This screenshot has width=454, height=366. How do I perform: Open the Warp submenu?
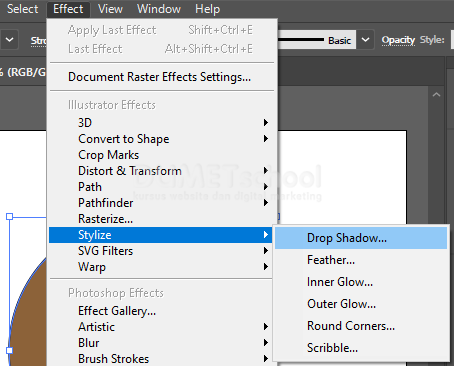(162, 267)
